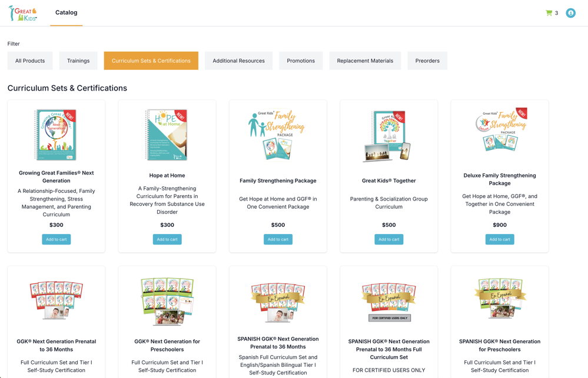Add Deluxe Family Strengthening Package to cart
This screenshot has height=378, width=588.
(x=500, y=239)
